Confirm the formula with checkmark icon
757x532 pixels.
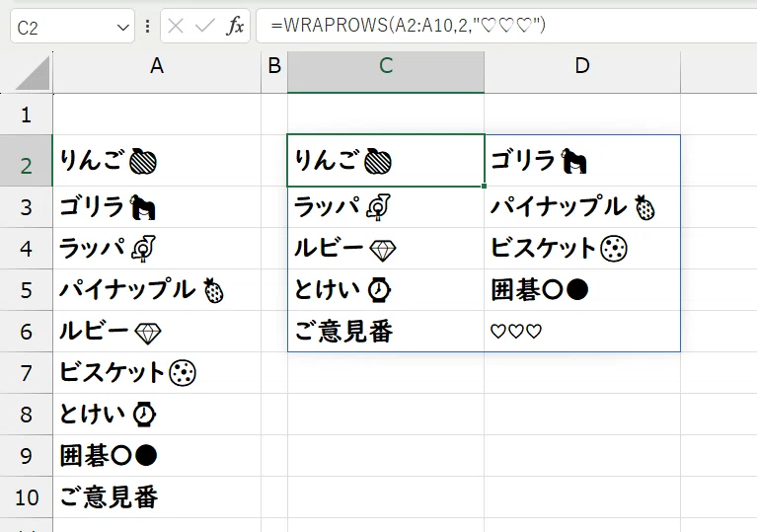204,26
